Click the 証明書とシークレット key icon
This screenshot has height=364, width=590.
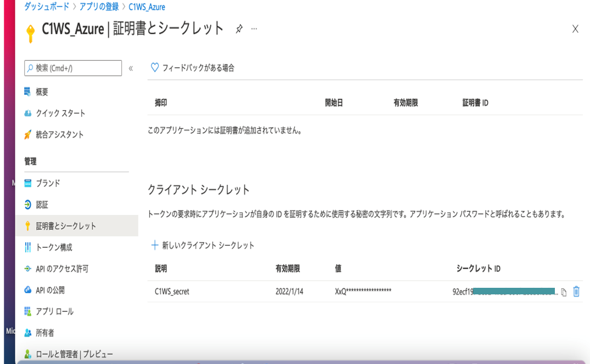pyautogui.click(x=27, y=226)
